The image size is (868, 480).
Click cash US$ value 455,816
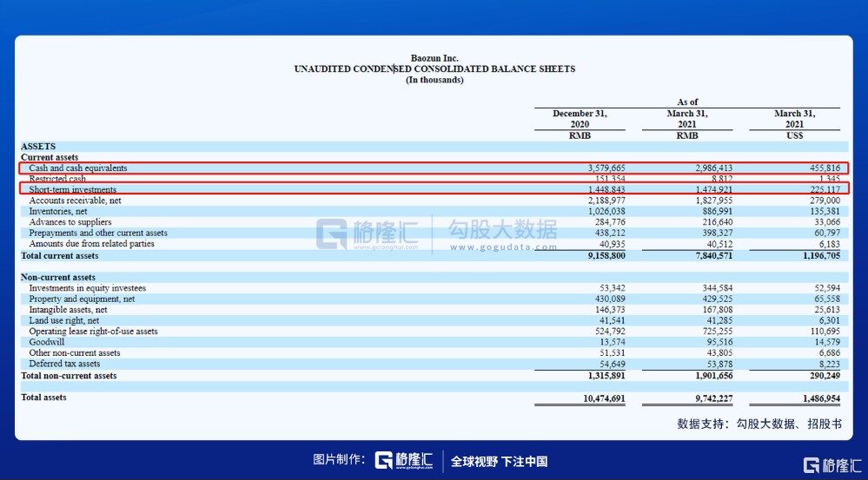pos(825,168)
